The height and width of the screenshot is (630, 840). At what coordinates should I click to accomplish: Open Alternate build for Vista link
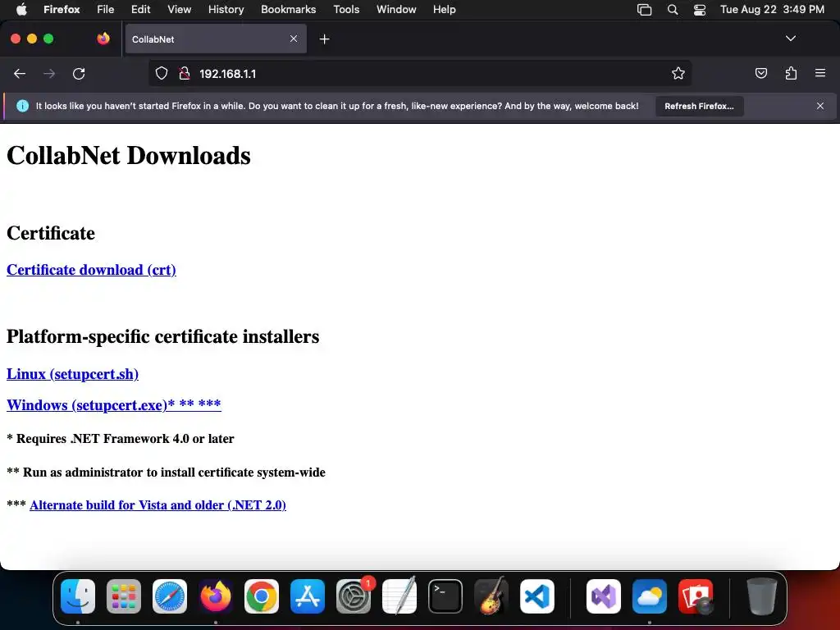click(157, 505)
